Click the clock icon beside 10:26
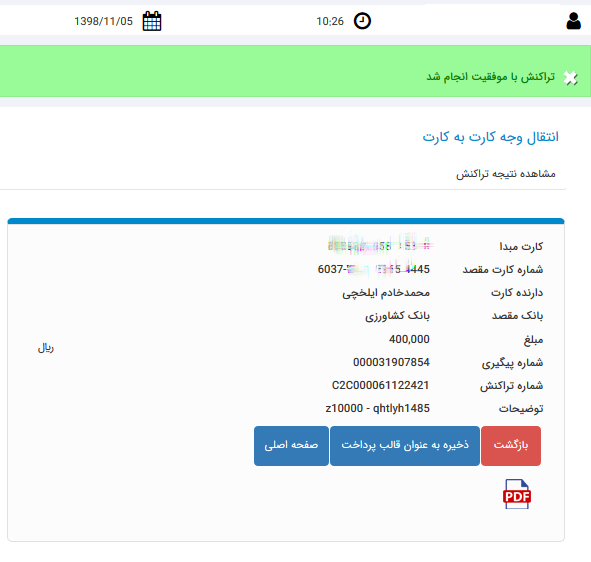The image size is (591, 562). 362,21
